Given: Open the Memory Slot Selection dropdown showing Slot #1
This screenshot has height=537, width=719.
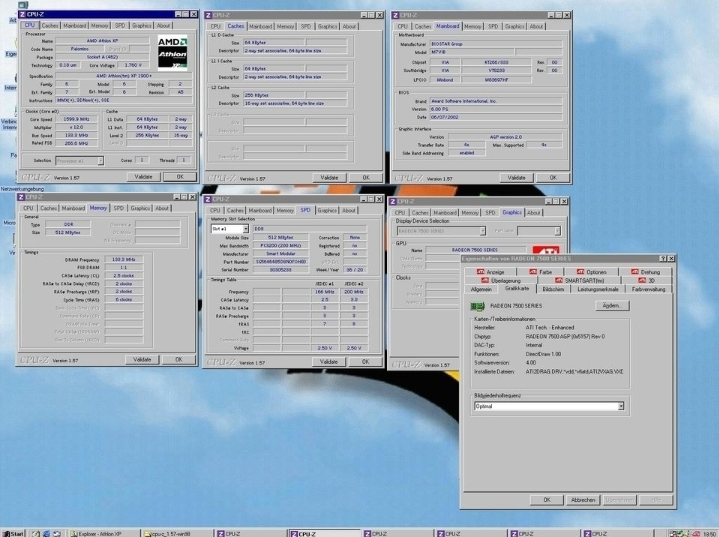Looking at the screenshot, I should [245, 228].
